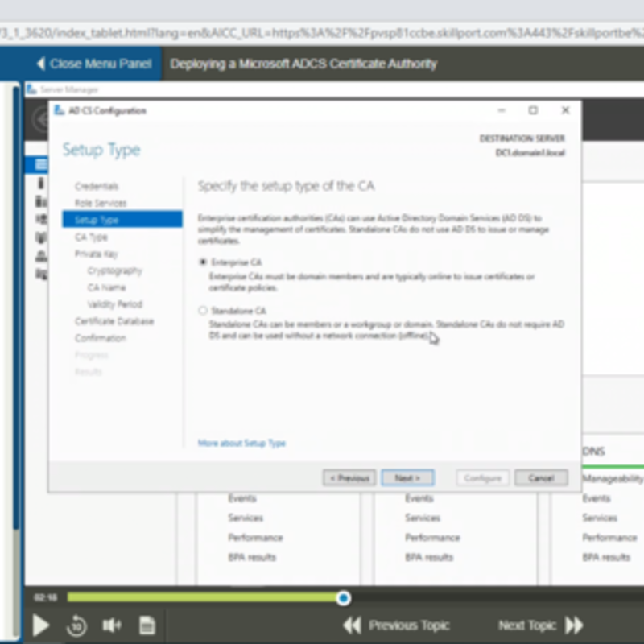Click the Previous button in the wizard
The image size is (644, 644).
coord(349,478)
